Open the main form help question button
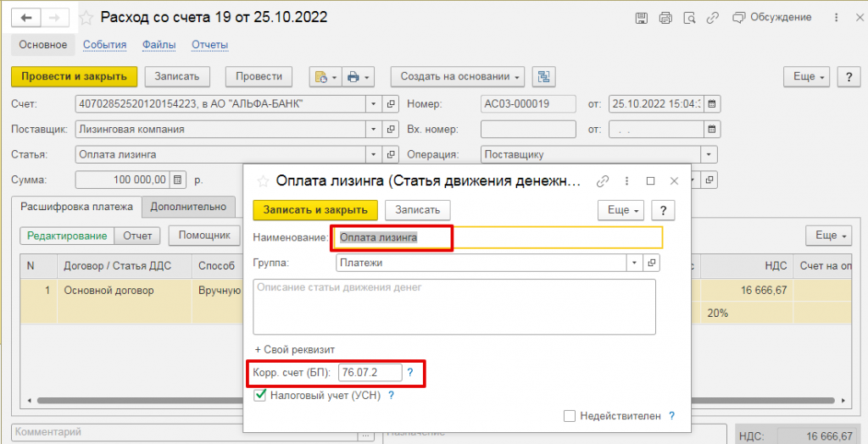The image size is (868, 444). [x=849, y=77]
